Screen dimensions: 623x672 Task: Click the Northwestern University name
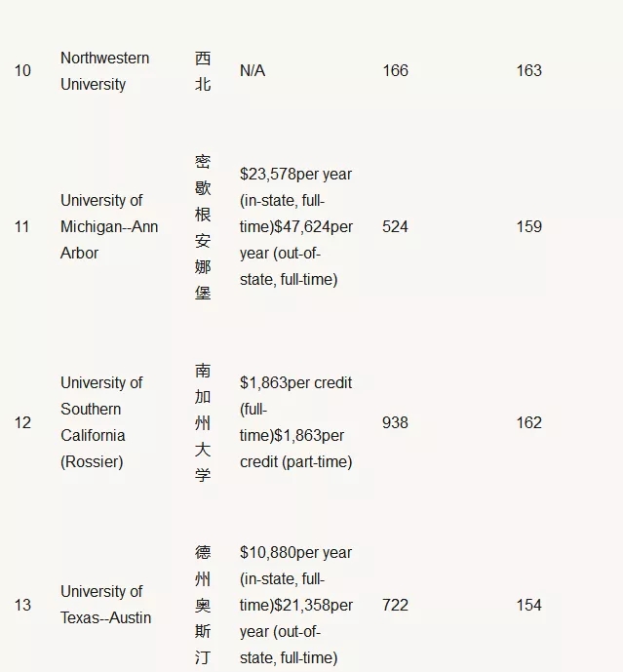(105, 71)
